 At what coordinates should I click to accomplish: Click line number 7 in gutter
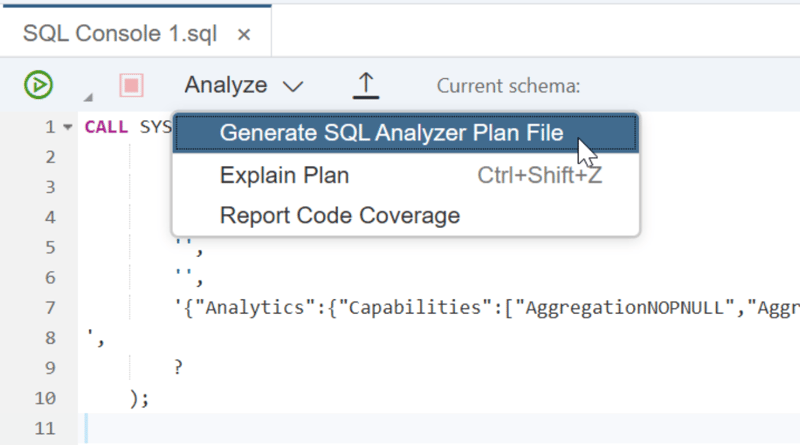(50, 308)
